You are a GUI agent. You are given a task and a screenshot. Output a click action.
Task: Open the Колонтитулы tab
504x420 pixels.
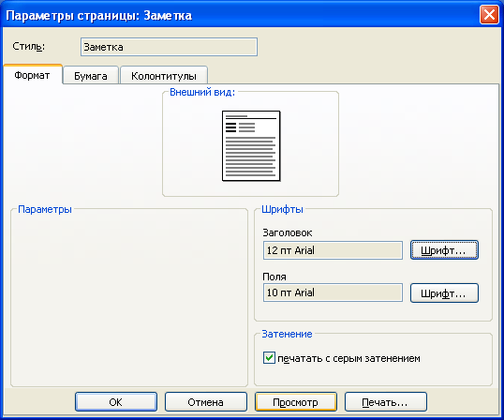click(164, 76)
